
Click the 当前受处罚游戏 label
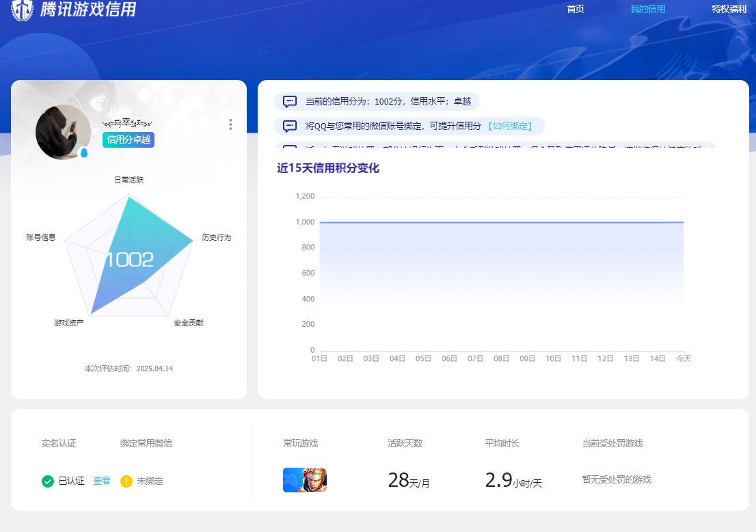[x=612, y=443]
